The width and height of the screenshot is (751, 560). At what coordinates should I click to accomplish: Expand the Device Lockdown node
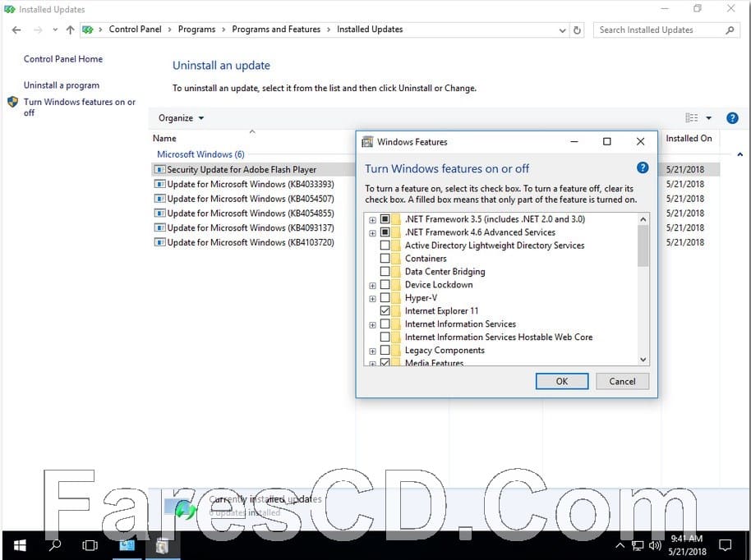pyautogui.click(x=373, y=286)
